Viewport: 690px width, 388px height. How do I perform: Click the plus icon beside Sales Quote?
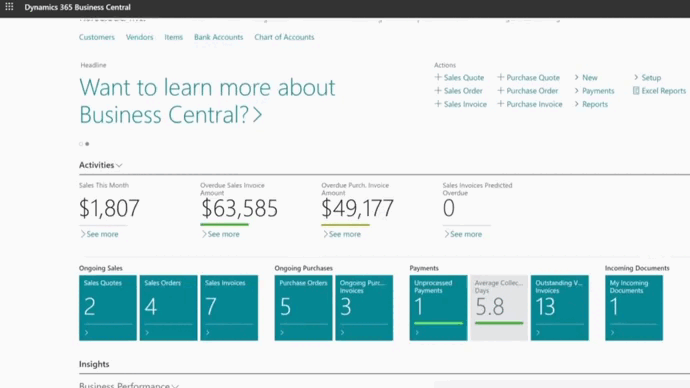click(x=438, y=77)
